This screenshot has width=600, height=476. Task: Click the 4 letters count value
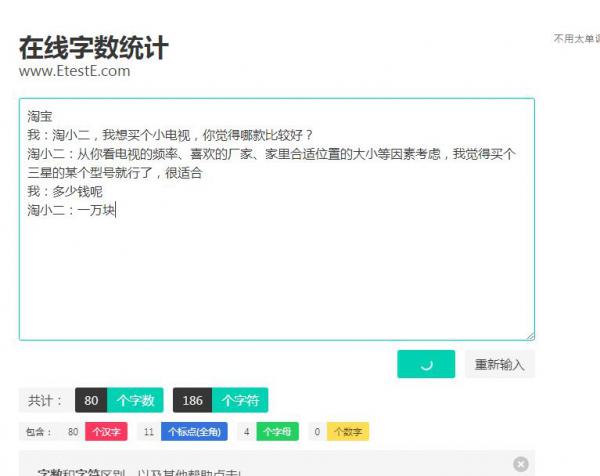coord(246,432)
